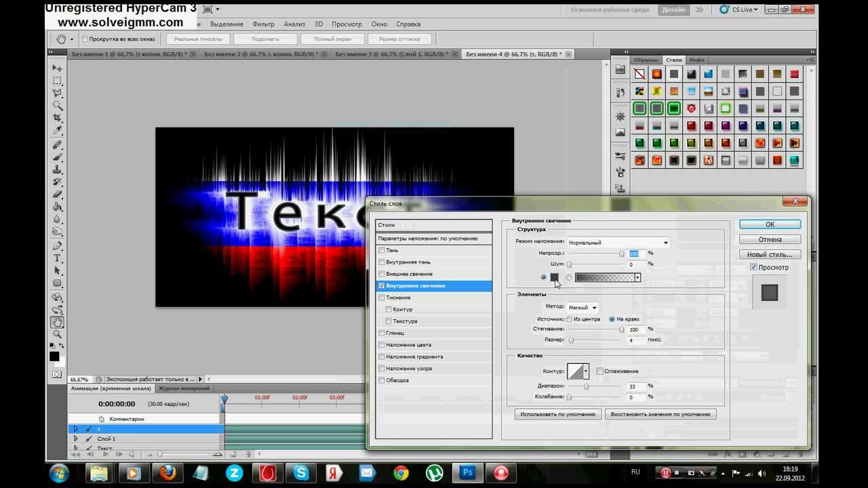Uncheck the Внутреннее свечение checkbox
The image size is (868, 488).
click(381, 286)
